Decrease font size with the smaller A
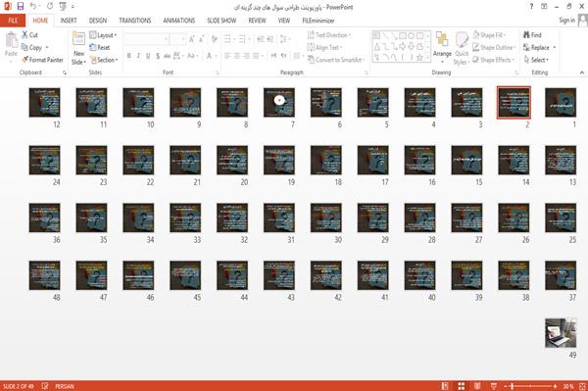Viewport: 588px width, 391px height. coord(201,39)
